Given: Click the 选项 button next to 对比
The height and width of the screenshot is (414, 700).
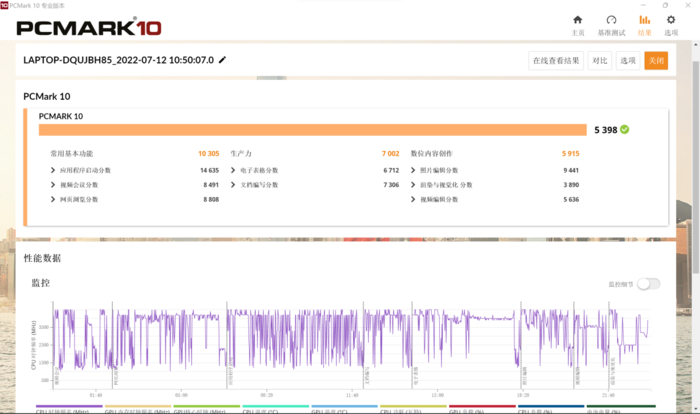Looking at the screenshot, I should click(628, 61).
